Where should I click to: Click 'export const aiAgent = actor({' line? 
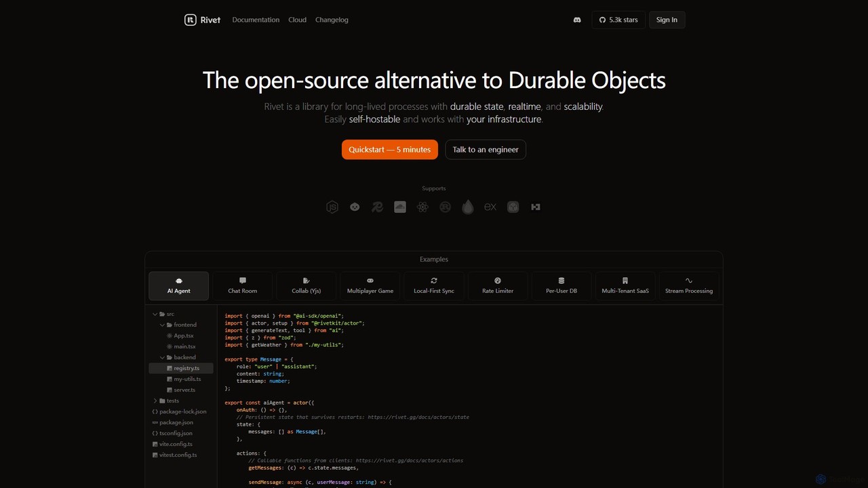tap(270, 403)
